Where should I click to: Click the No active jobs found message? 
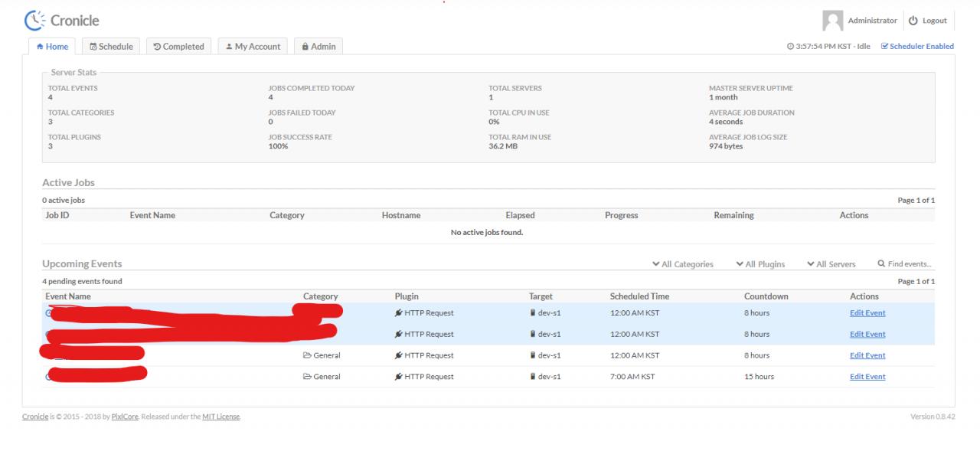(487, 232)
